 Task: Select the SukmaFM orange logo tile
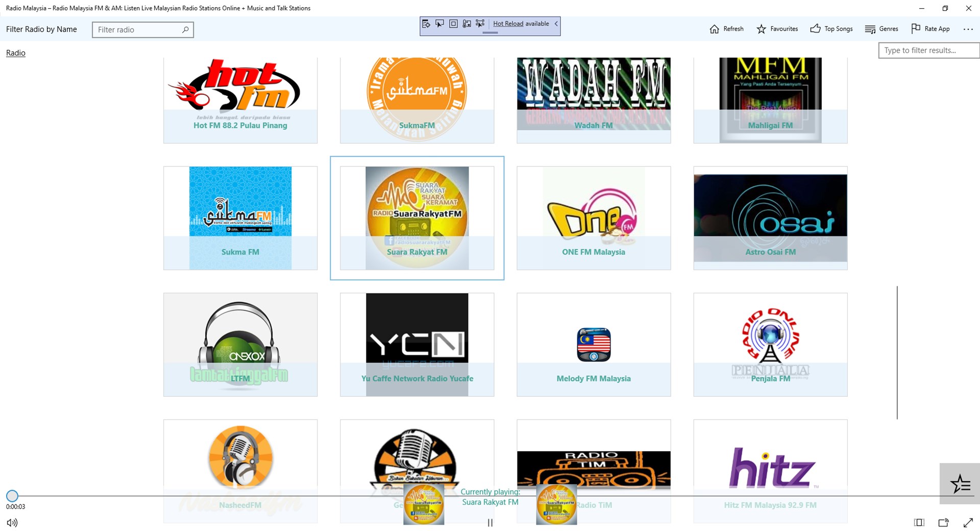pyautogui.click(x=417, y=100)
